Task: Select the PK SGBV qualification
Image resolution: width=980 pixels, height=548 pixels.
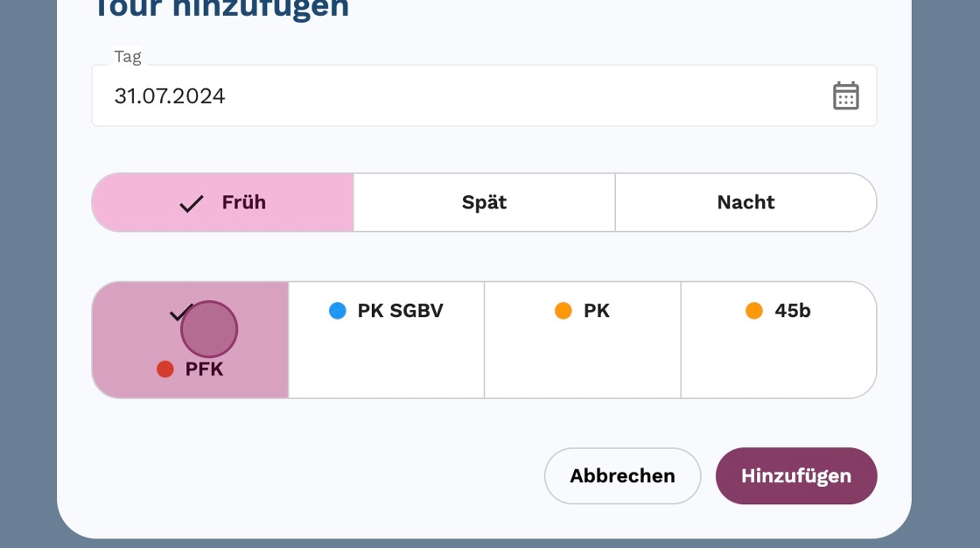Action: click(386, 340)
